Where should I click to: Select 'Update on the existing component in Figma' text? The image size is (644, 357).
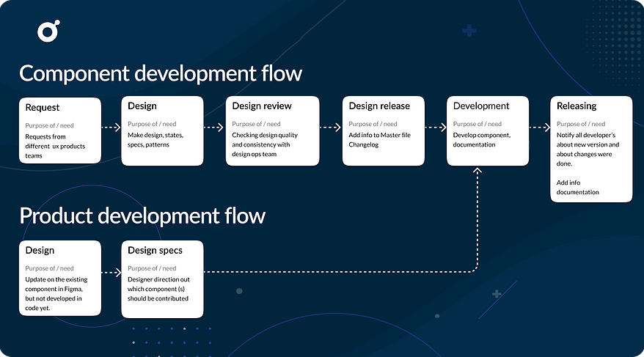[x=56, y=294]
